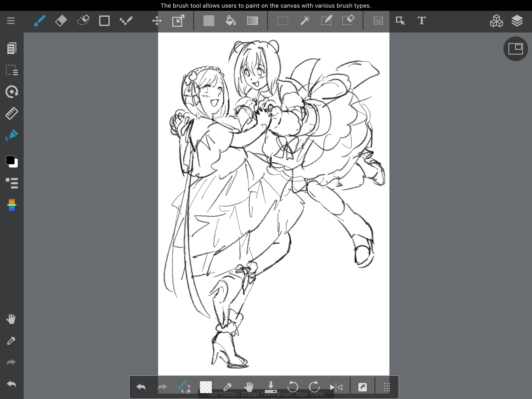Click the foreground black color swatch

10,160
